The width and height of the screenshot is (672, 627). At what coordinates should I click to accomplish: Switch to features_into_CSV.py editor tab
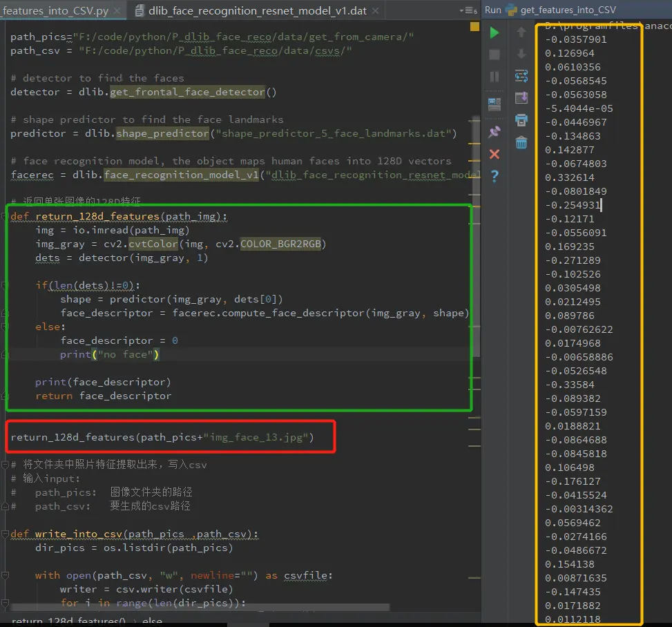click(55, 11)
